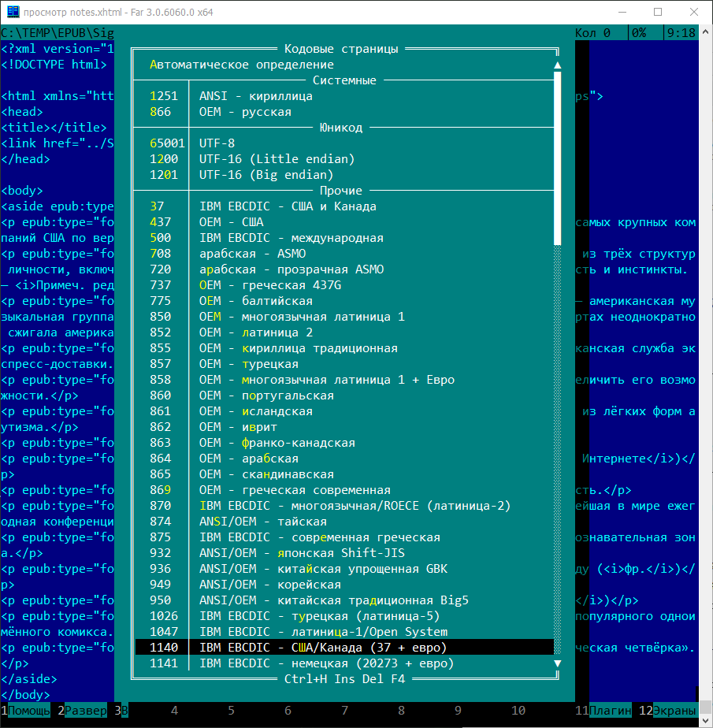Select UTF-8 code page 65001
The width and height of the screenshot is (713, 728).
344,143
